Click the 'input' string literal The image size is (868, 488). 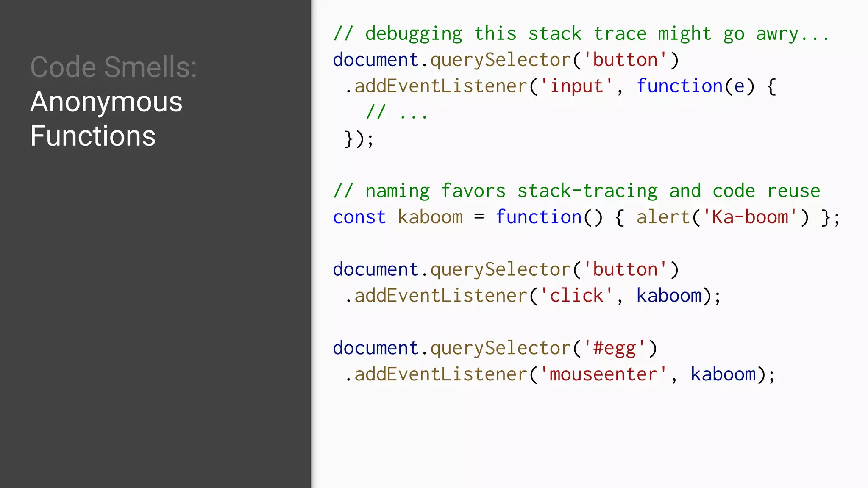pos(576,86)
